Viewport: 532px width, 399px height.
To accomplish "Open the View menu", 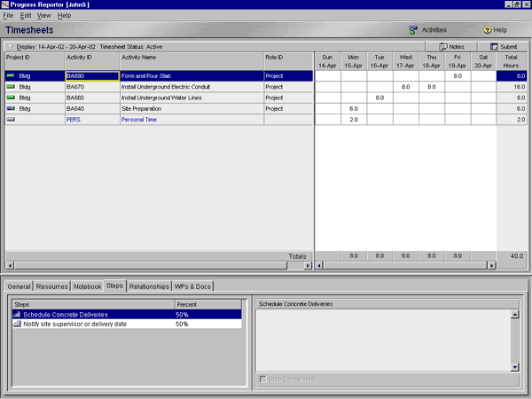I will point(43,16).
